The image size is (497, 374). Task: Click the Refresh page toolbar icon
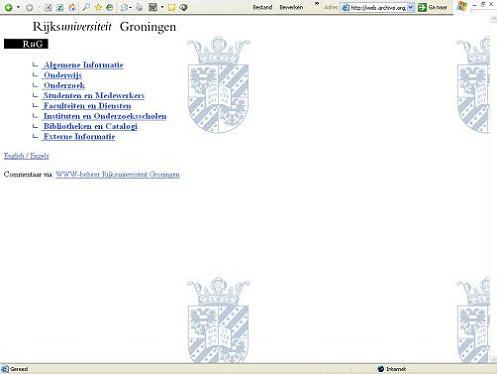point(60,7)
